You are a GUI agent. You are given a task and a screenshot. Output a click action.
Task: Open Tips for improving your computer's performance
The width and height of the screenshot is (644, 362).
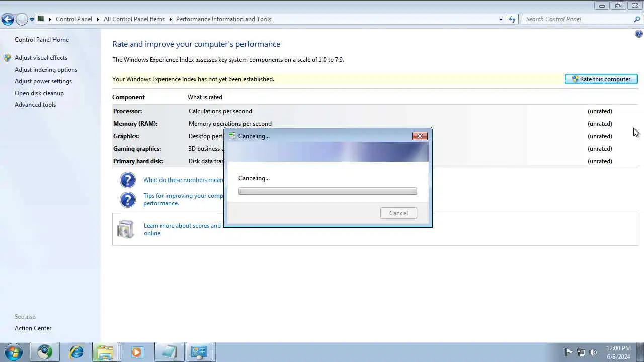point(184,199)
